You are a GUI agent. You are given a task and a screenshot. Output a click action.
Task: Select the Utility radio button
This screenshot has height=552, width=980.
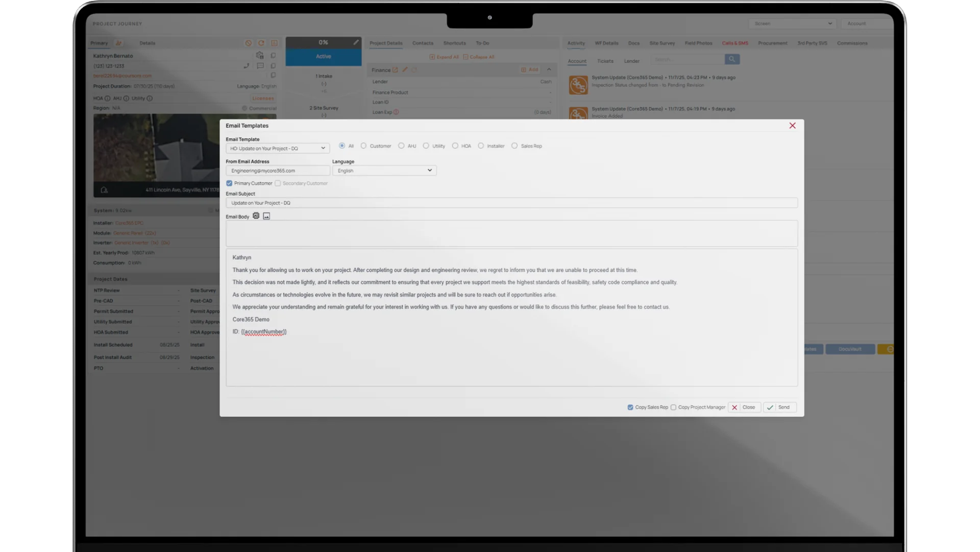[x=426, y=146]
